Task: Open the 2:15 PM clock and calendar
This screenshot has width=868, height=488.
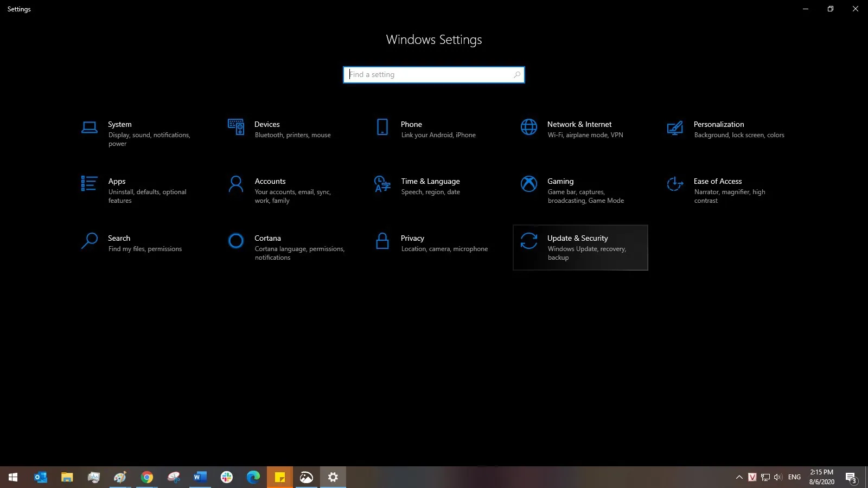Action: (821, 477)
